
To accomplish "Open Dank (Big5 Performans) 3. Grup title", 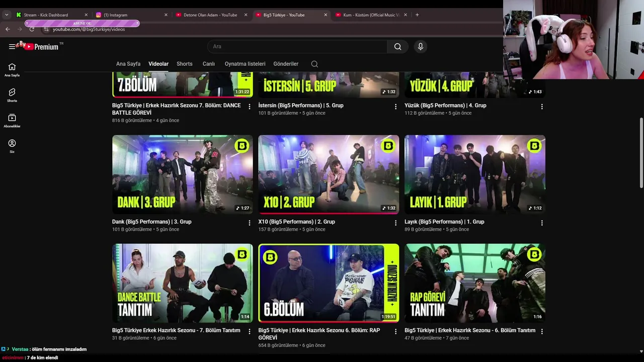I will pyautogui.click(x=152, y=222).
